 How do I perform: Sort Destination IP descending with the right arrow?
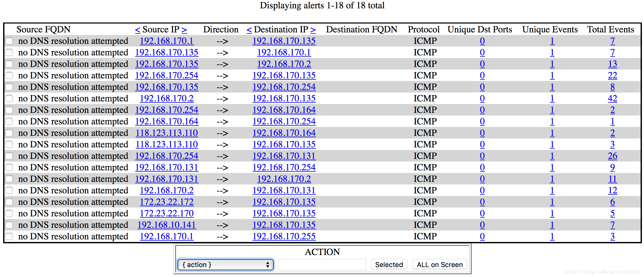[313, 30]
